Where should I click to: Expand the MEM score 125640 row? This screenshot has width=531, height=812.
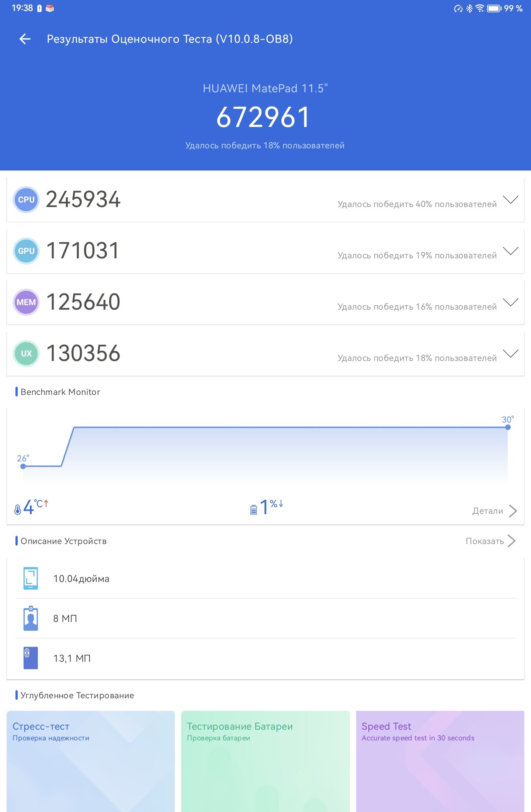coord(511,302)
